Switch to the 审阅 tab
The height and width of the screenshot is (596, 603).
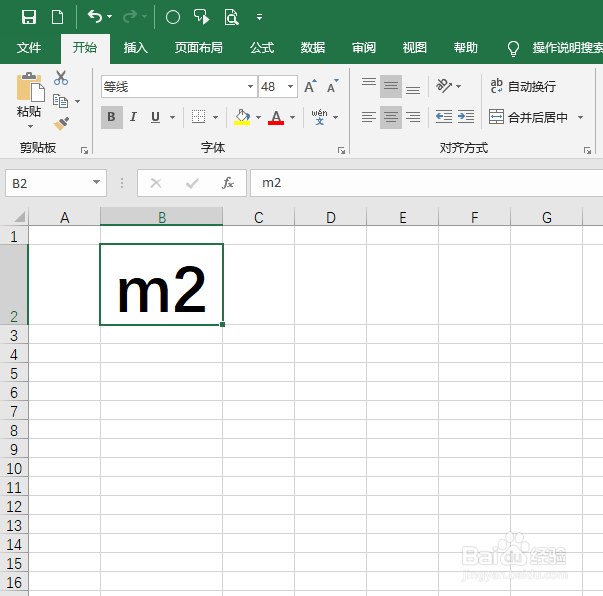363,48
